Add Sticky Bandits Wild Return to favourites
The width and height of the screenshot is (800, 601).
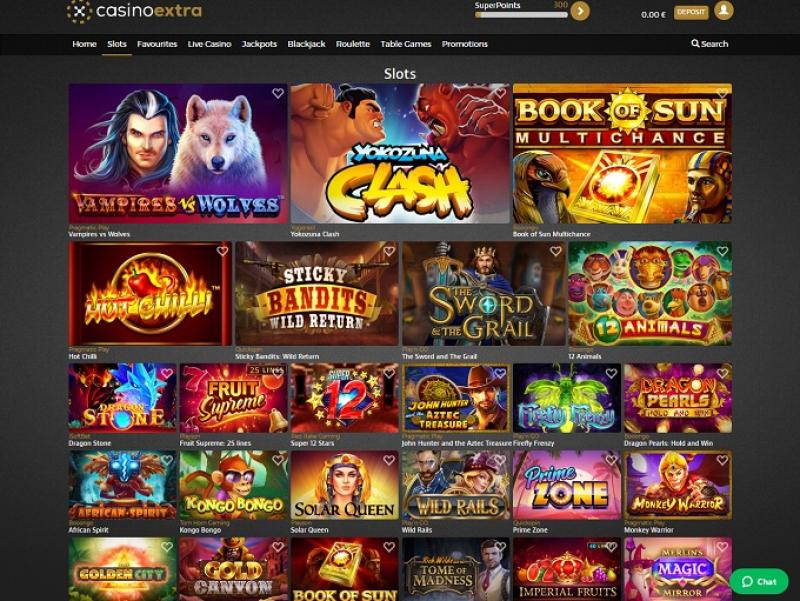click(x=389, y=251)
